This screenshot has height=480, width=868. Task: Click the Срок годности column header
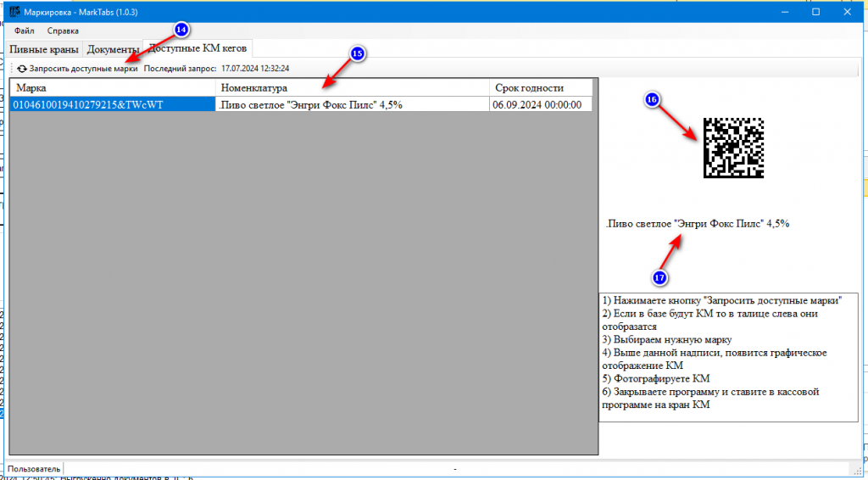540,87
